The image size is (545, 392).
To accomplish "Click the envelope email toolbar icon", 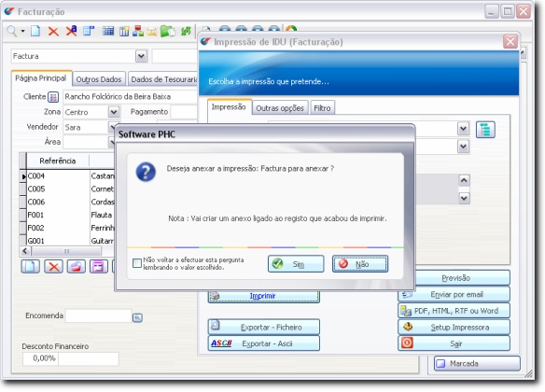I will [x=152, y=32].
